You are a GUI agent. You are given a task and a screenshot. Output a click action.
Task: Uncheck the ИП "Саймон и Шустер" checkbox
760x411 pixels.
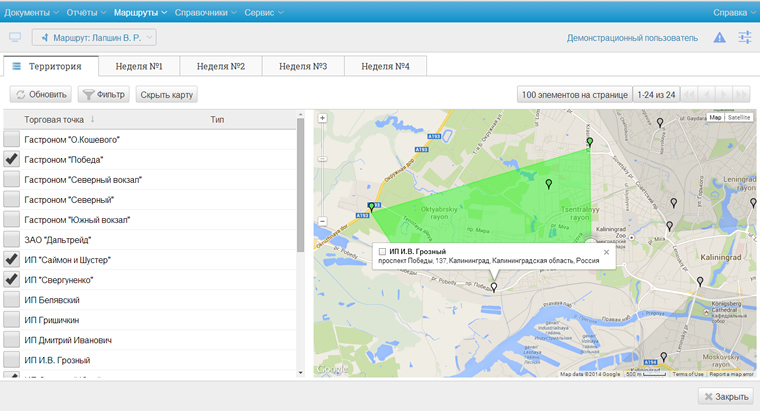12,260
